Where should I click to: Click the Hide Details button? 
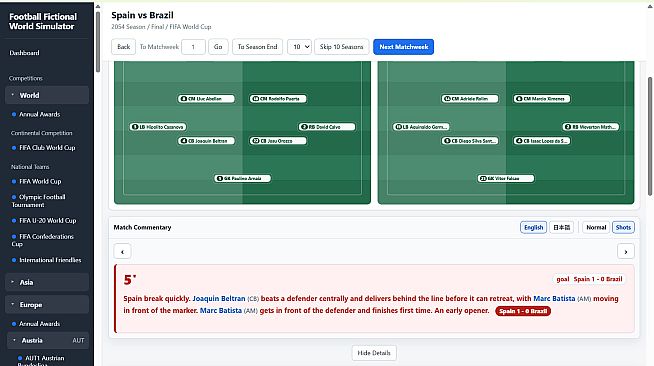click(374, 353)
